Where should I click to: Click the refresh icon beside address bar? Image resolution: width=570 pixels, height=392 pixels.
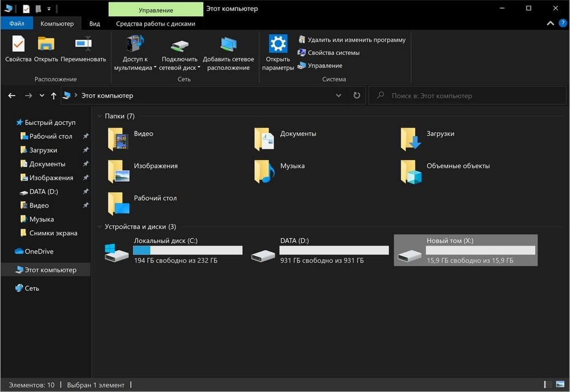(357, 96)
